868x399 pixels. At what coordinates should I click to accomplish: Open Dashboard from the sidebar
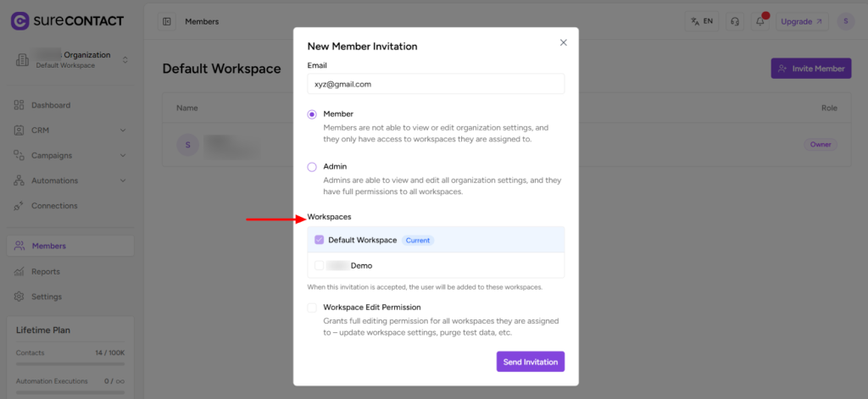tap(51, 105)
